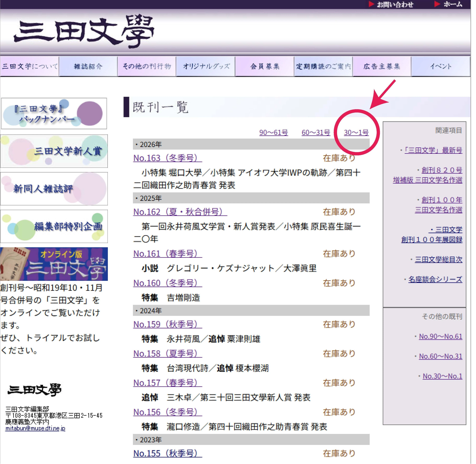Open the 編集部特別企画 banner
The height and width of the screenshot is (464, 476).
pos(54,226)
